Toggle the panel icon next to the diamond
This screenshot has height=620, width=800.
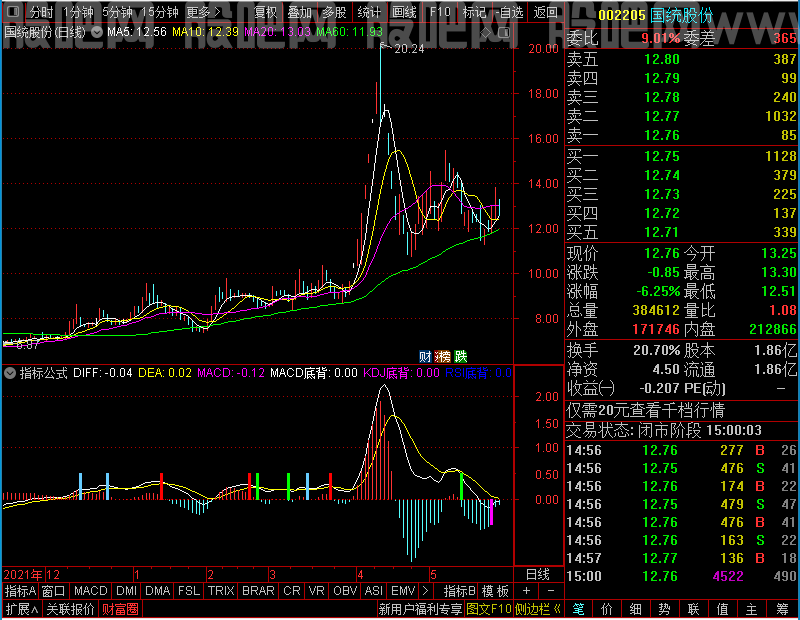504,33
